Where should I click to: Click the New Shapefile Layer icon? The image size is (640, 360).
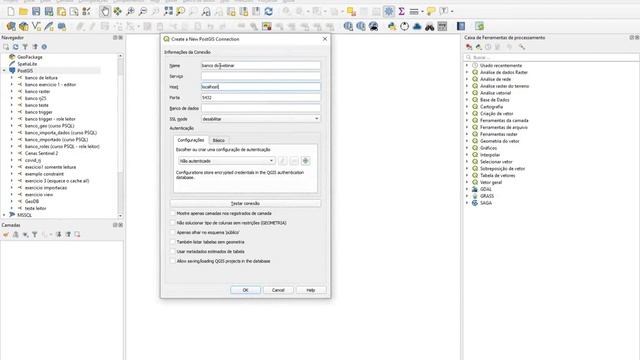point(36,27)
